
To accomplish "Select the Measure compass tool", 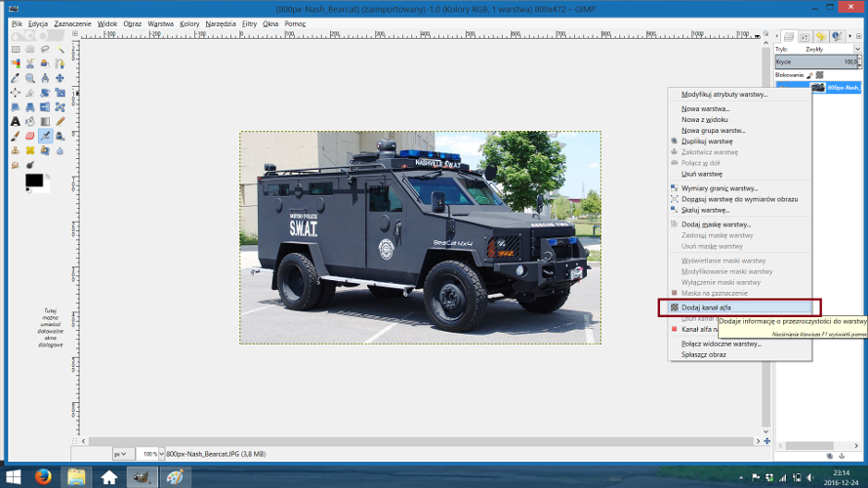I will [x=45, y=78].
